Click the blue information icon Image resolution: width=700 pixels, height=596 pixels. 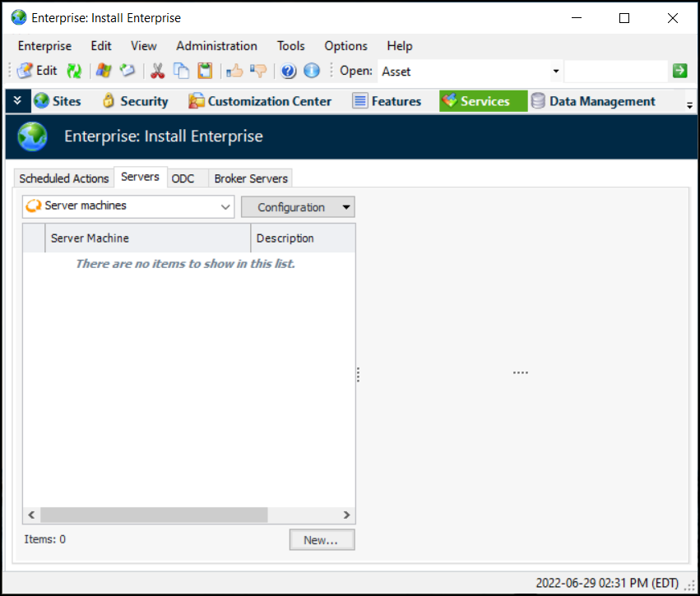tap(312, 71)
